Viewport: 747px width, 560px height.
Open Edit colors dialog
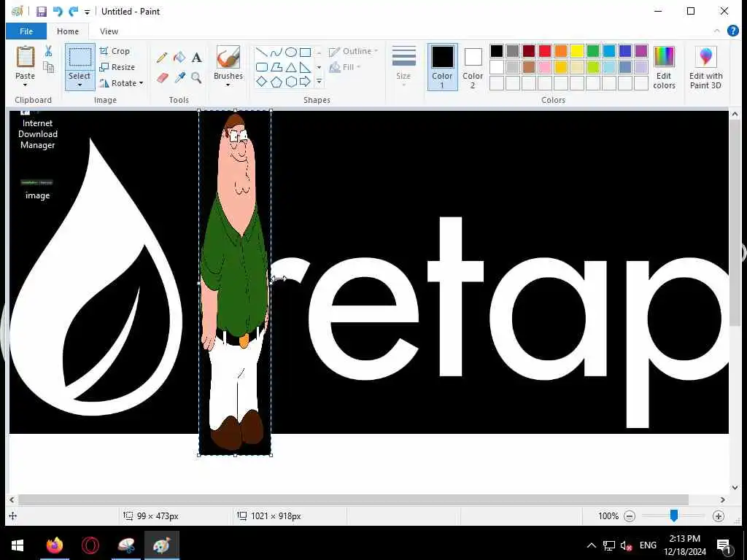664,67
